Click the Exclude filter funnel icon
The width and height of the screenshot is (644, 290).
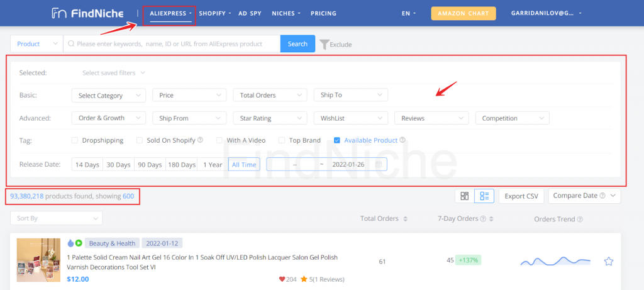click(x=324, y=45)
